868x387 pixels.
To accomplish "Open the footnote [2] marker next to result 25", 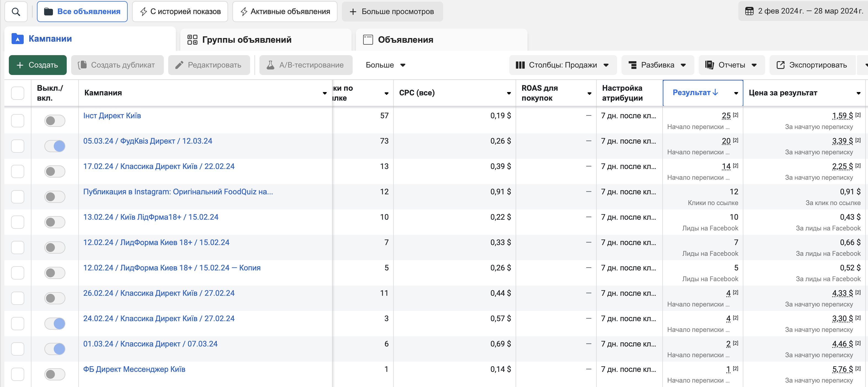I will (x=736, y=115).
